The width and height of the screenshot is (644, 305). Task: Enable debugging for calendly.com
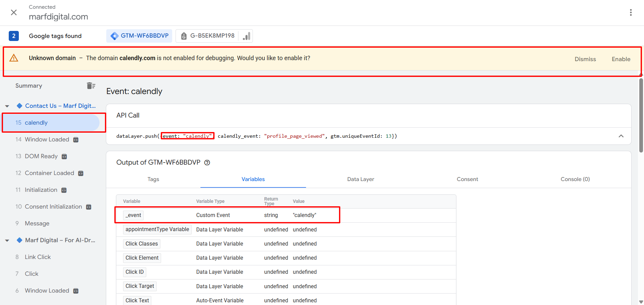[x=621, y=59]
